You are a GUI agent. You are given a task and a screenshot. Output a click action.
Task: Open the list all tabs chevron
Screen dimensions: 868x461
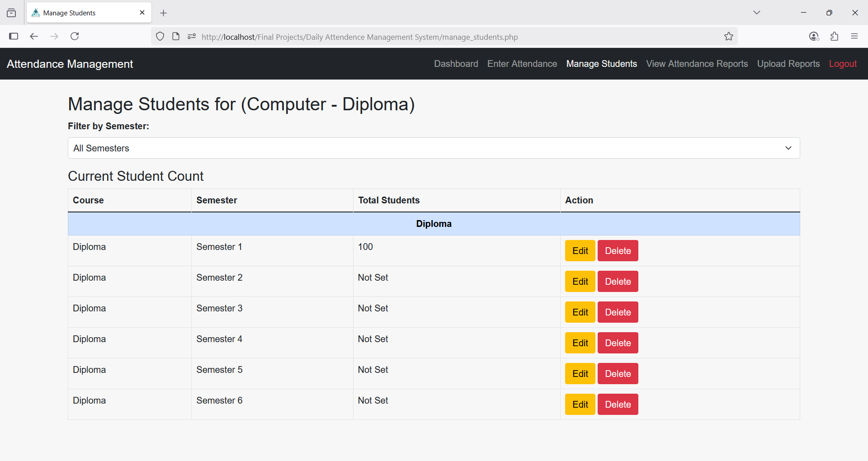point(756,13)
